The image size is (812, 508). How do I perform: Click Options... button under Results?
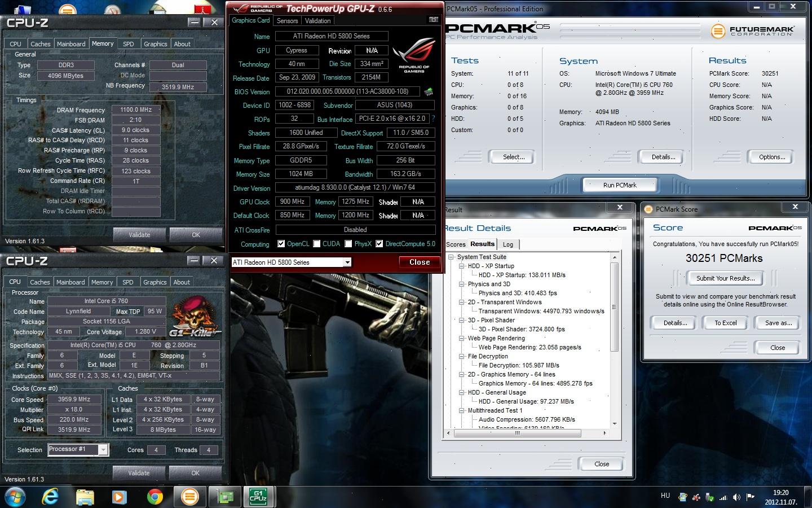pyautogui.click(x=771, y=157)
